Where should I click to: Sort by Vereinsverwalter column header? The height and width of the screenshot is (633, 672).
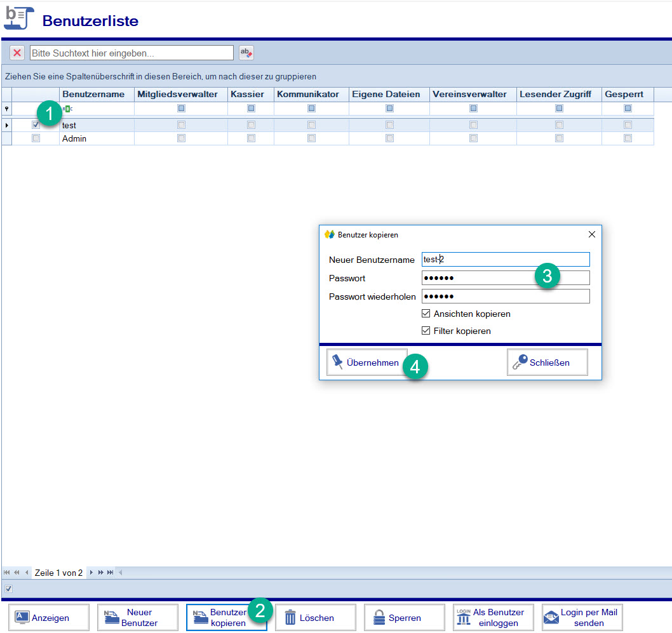pyautogui.click(x=473, y=94)
